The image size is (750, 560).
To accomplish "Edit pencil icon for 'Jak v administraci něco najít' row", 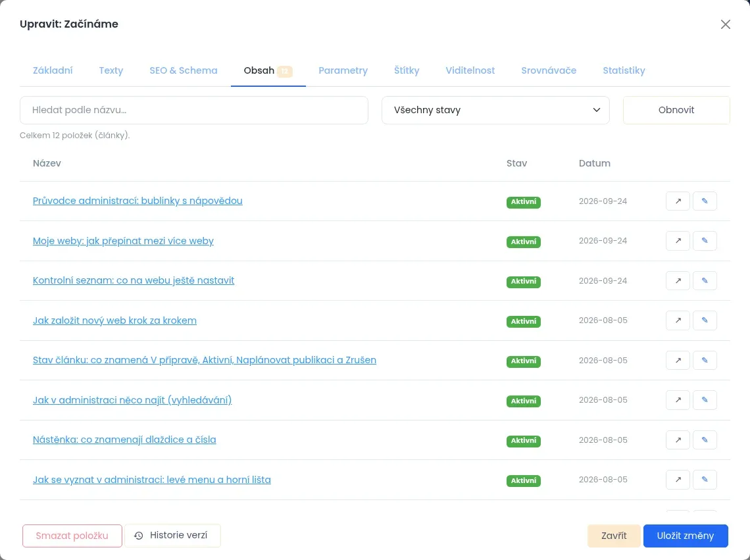I will [705, 400].
